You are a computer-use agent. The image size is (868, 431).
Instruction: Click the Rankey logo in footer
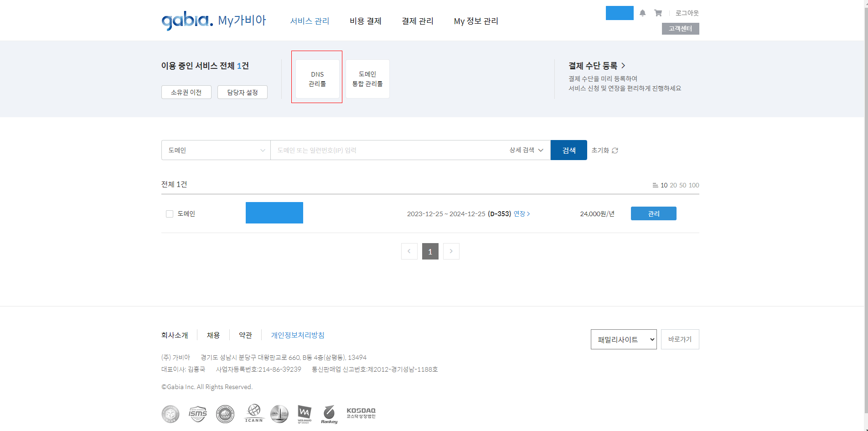(329, 414)
